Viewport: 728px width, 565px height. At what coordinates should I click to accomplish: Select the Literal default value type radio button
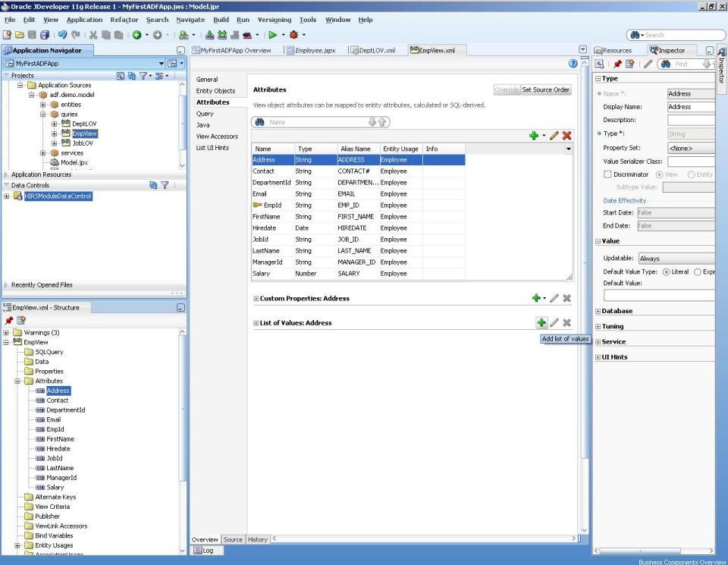[x=667, y=272]
